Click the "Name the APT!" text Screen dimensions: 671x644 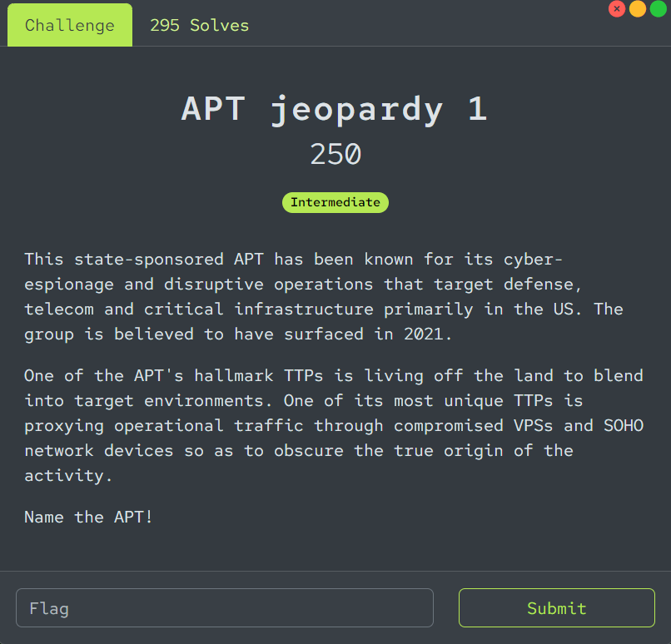click(88, 517)
